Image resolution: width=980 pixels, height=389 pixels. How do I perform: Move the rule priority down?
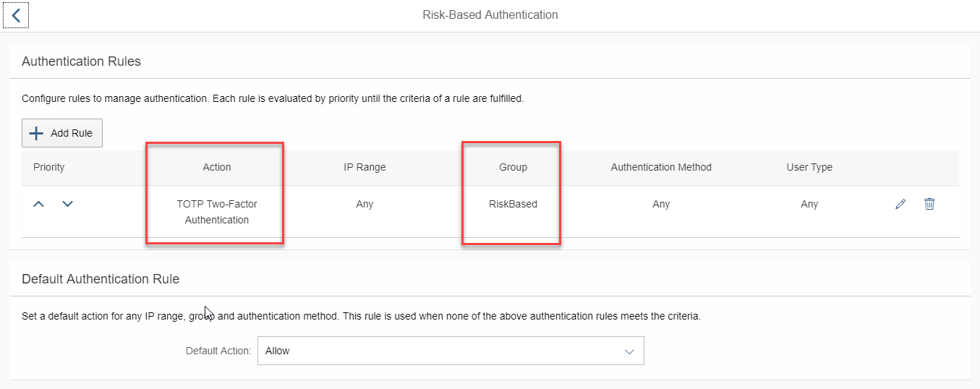[67, 205]
